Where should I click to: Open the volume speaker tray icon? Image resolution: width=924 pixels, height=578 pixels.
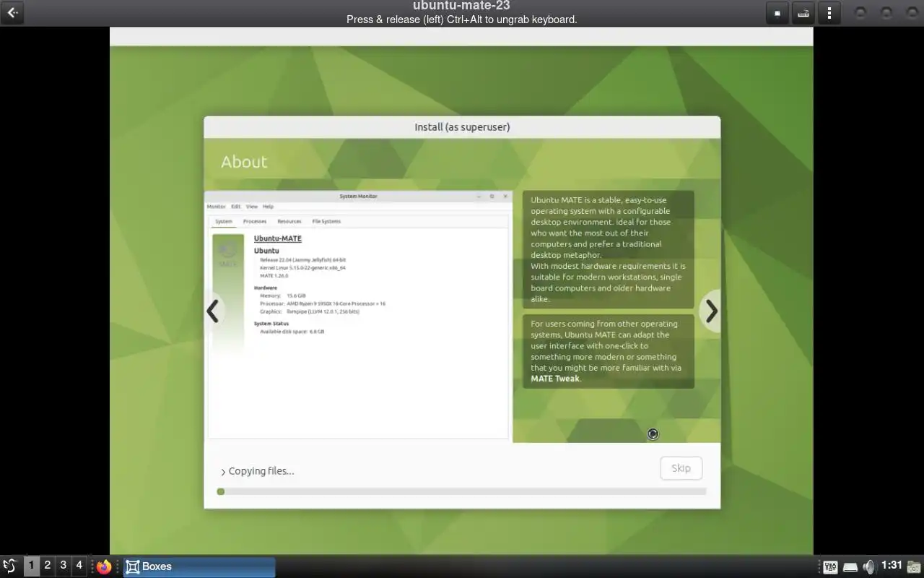[x=869, y=566]
